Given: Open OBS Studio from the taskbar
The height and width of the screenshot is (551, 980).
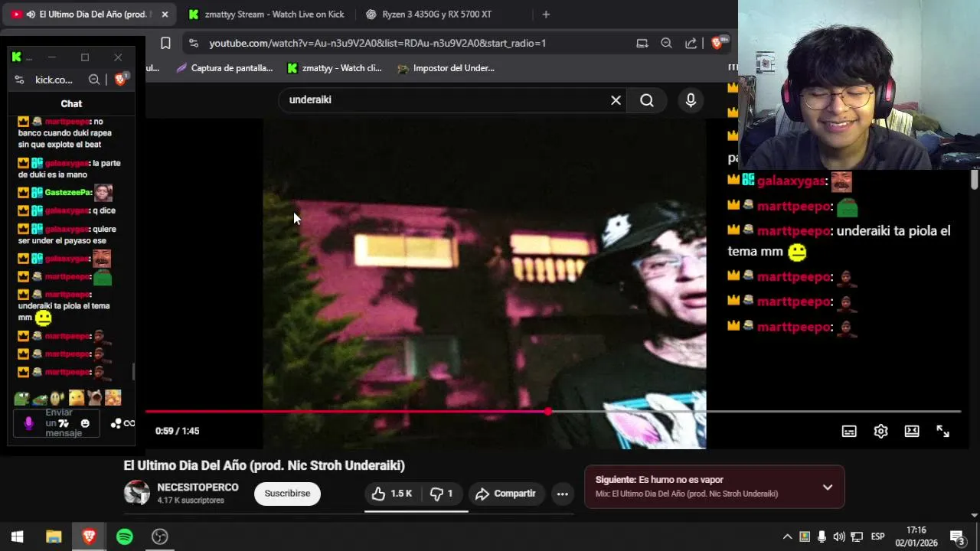Looking at the screenshot, I should click(159, 536).
